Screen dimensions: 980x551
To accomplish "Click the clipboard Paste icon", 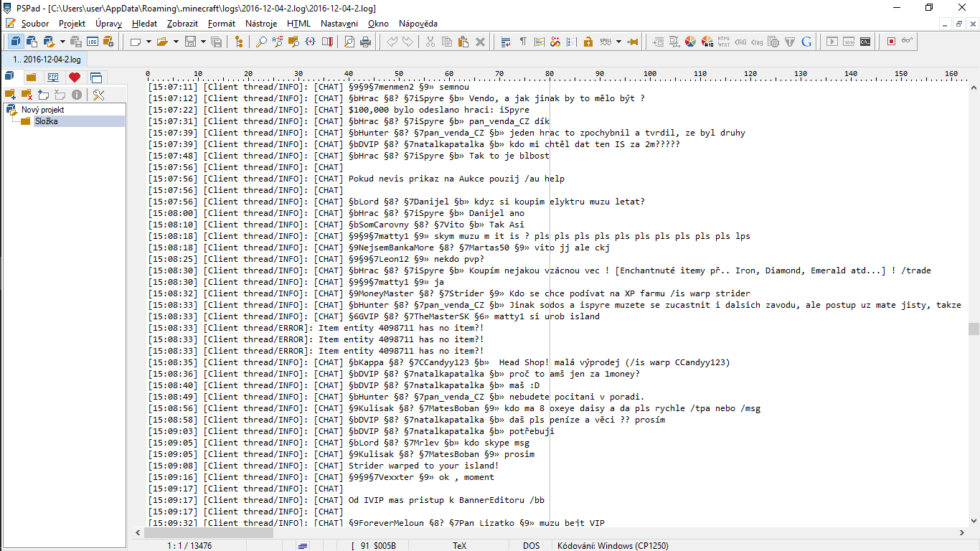I will coord(463,42).
